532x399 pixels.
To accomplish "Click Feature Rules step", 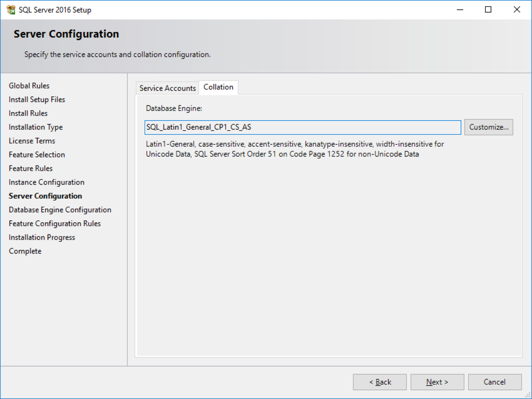I will [x=31, y=169].
